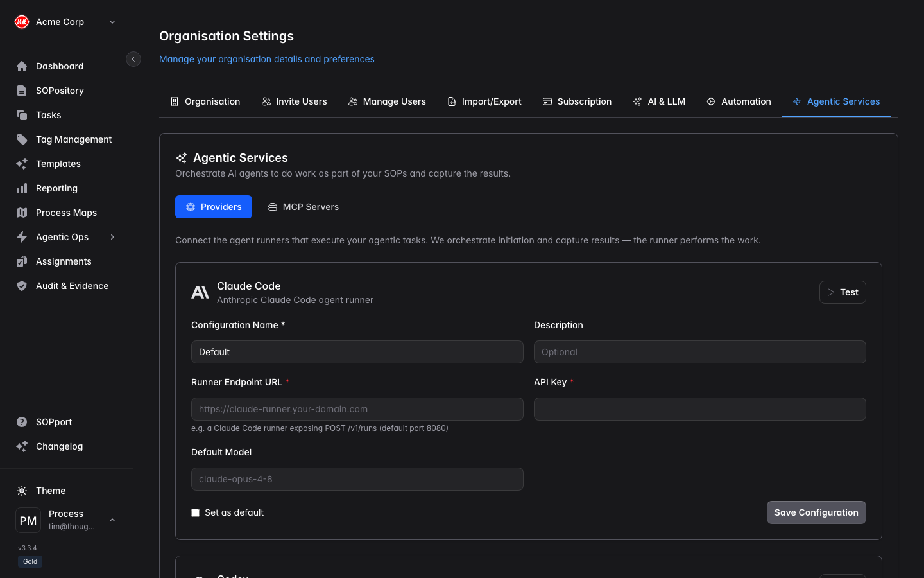Click the SOPository document icon
The width and height of the screenshot is (924, 578).
pos(22,91)
